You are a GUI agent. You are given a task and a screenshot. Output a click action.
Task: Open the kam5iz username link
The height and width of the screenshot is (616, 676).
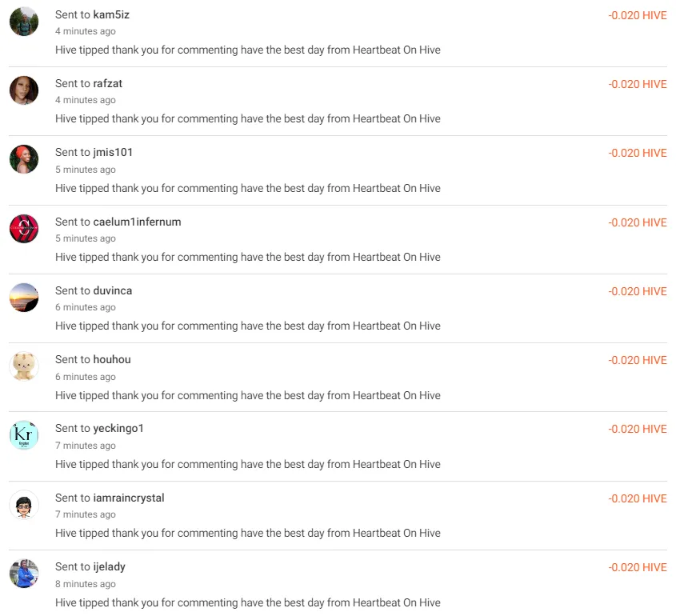pos(111,14)
